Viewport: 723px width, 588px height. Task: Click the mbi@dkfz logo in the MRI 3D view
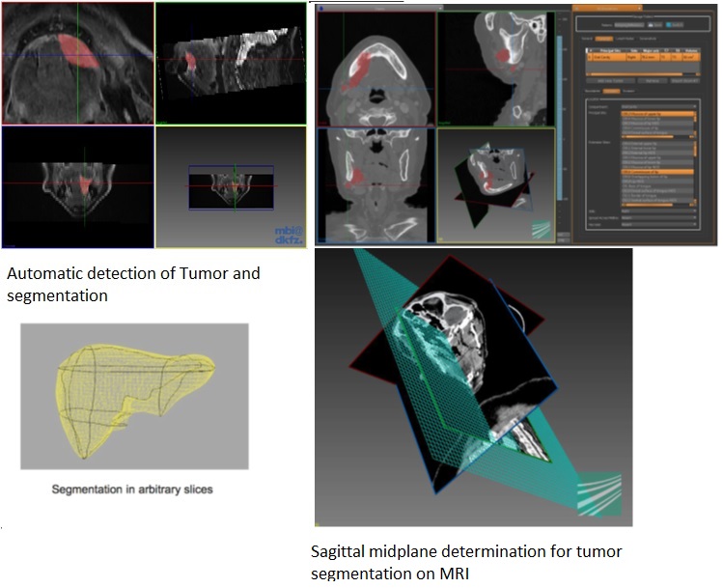287,233
